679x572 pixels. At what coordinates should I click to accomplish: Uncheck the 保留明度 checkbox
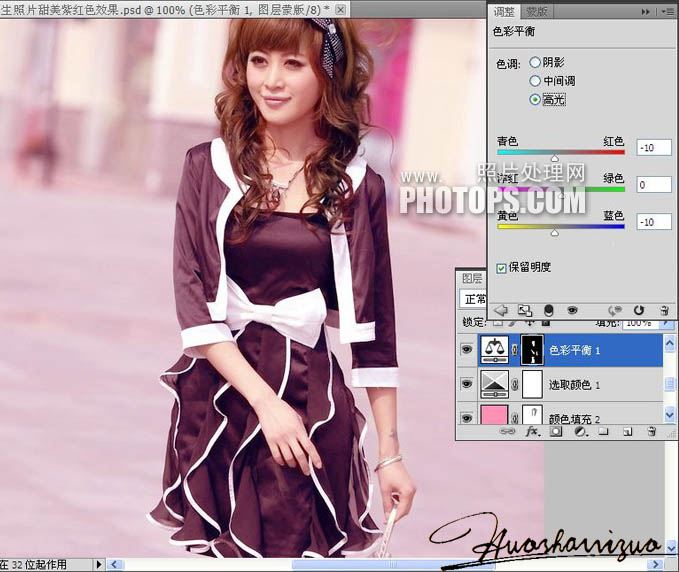(x=502, y=268)
